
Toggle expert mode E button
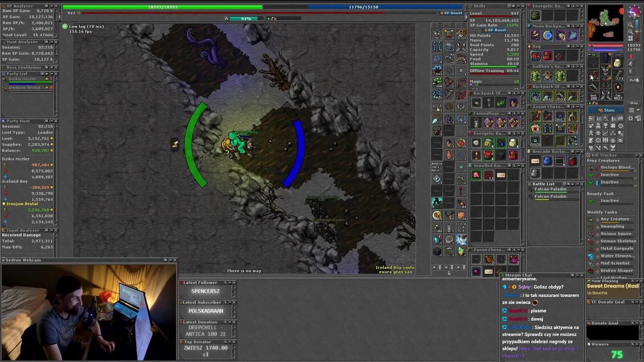pos(630,72)
